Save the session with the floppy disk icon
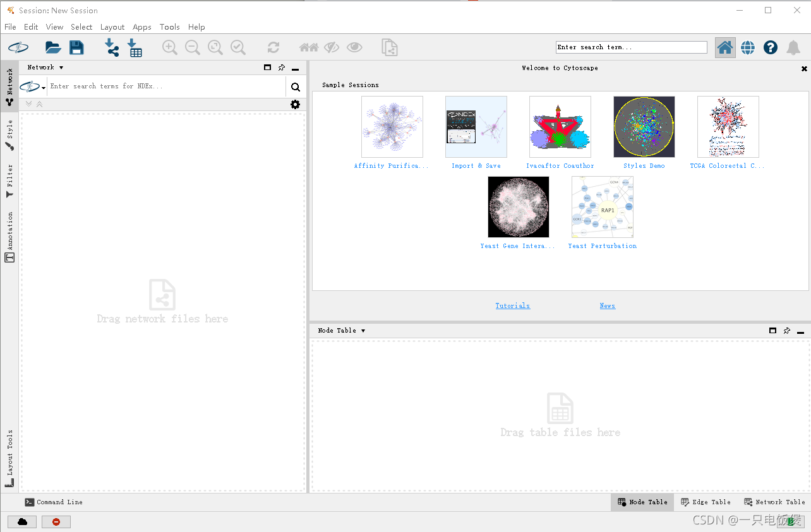Screen dimensions: 811x532 tap(76, 47)
